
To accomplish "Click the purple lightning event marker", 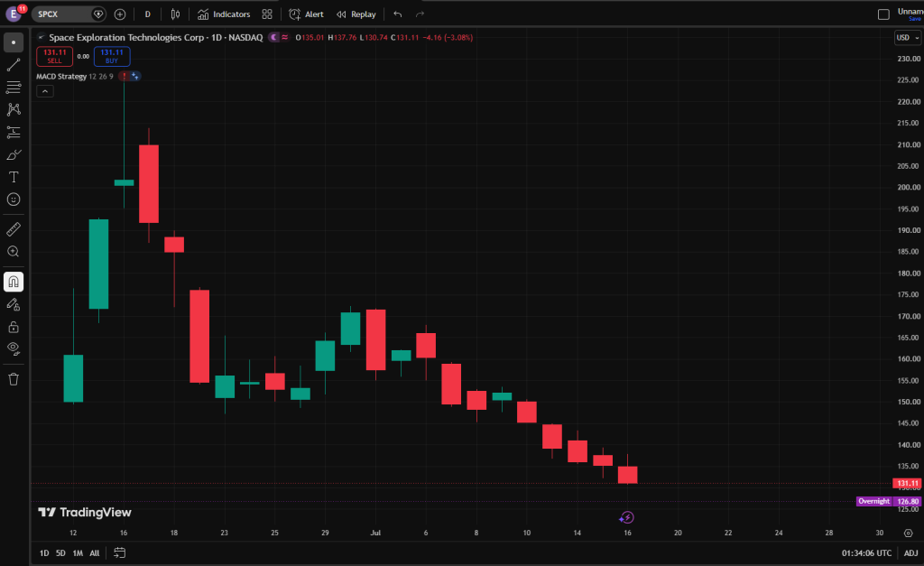I will click(627, 517).
